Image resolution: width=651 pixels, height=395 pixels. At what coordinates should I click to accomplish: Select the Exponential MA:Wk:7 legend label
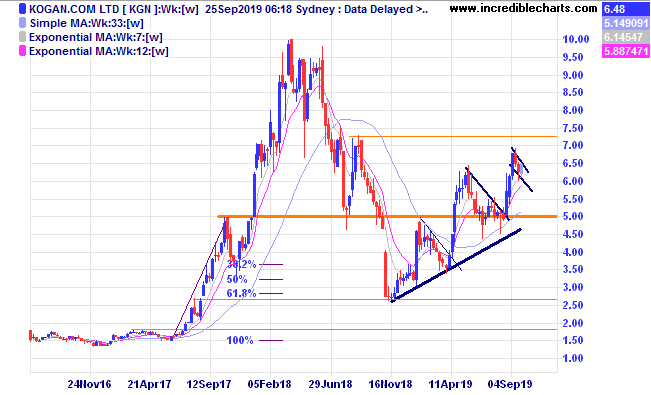95,37
